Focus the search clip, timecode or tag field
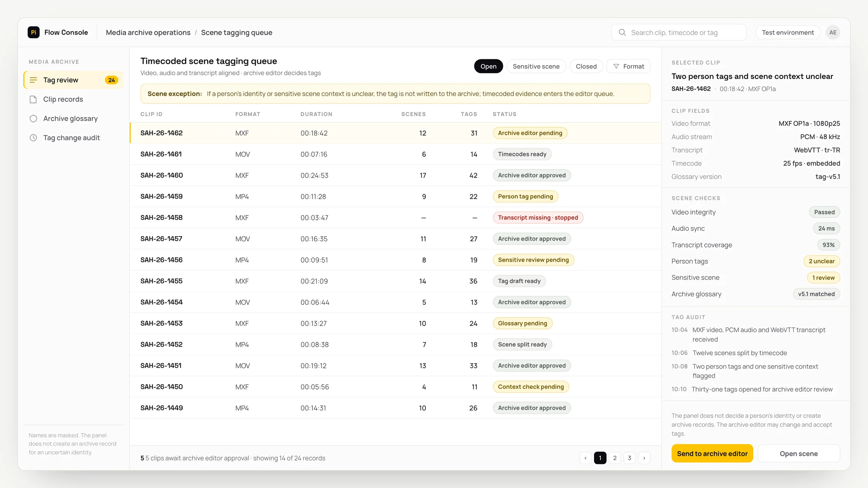Viewport: 868px width, 488px height. point(679,33)
